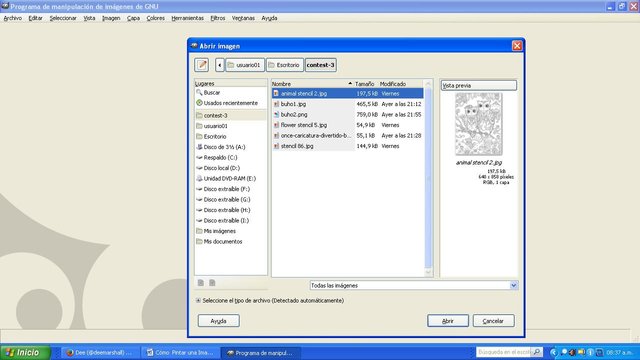Select Respaldo (C:) in Lugares
The height and width of the screenshot is (360, 640).
(x=231, y=158)
